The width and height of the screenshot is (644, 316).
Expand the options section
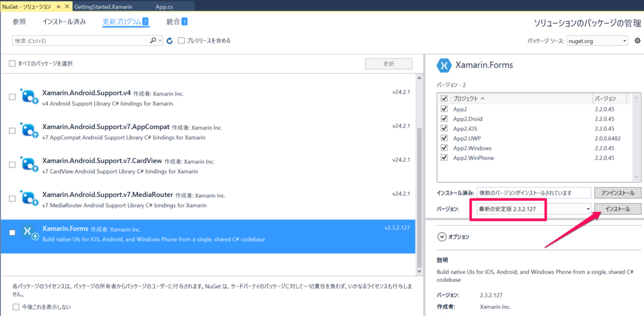click(442, 237)
